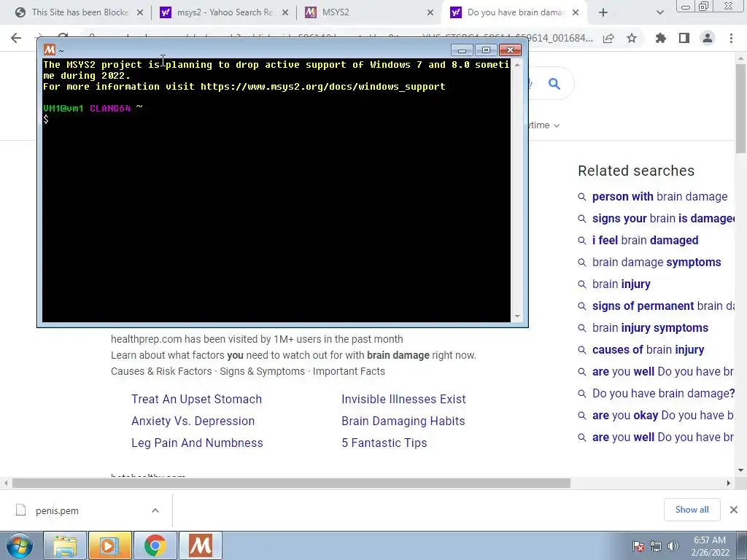Open 'Invisible Illnesses Exist' link
747x560 pixels.
(403, 399)
